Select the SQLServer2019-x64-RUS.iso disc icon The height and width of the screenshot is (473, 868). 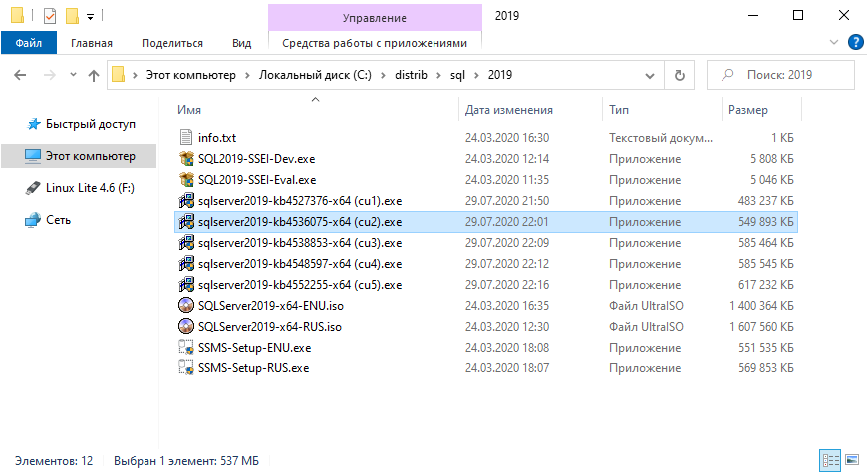click(x=186, y=327)
